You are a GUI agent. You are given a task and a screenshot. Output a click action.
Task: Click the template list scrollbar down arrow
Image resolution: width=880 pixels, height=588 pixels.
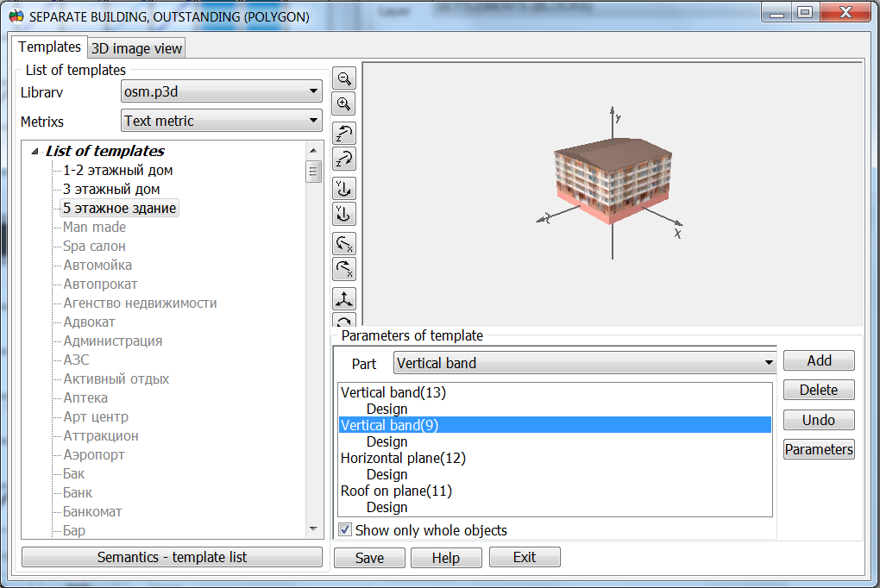click(x=314, y=529)
